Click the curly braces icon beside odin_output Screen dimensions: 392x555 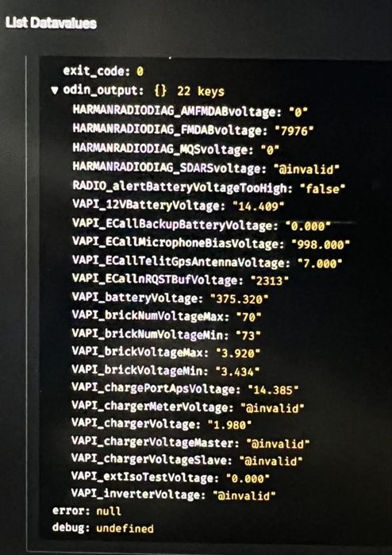click(160, 91)
